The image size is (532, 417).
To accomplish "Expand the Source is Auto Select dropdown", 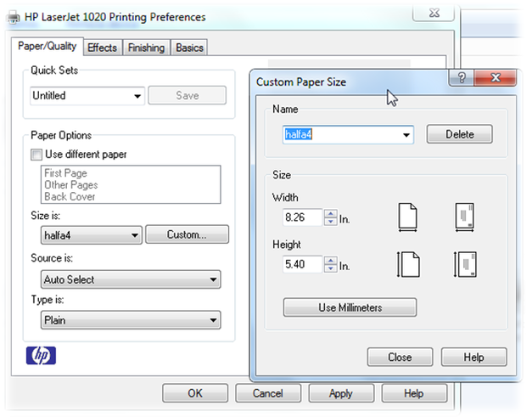I will [x=131, y=279].
